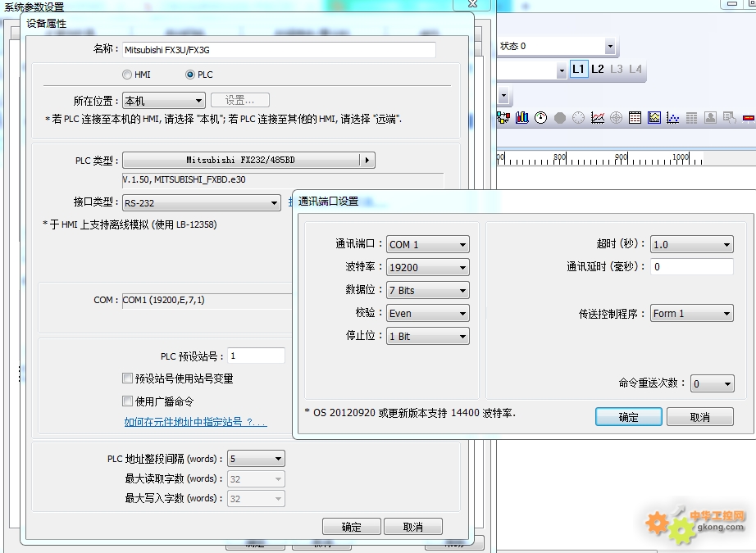Open the 校验 Even dropdown
Image resolution: width=756 pixels, height=553 pixels.
pos(428,313)
